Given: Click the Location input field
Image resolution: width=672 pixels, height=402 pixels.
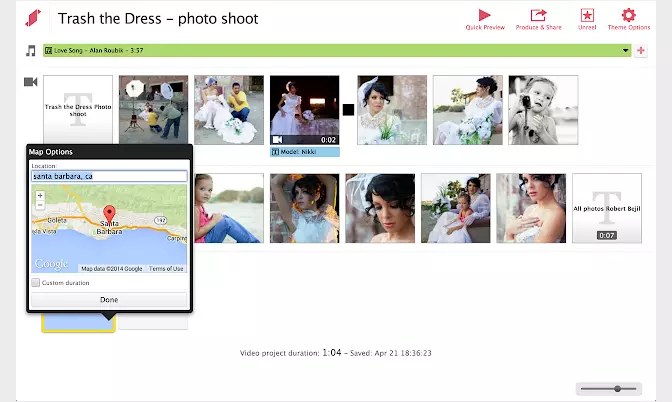Looking at the screenshot, I should (x=109, y=176).
